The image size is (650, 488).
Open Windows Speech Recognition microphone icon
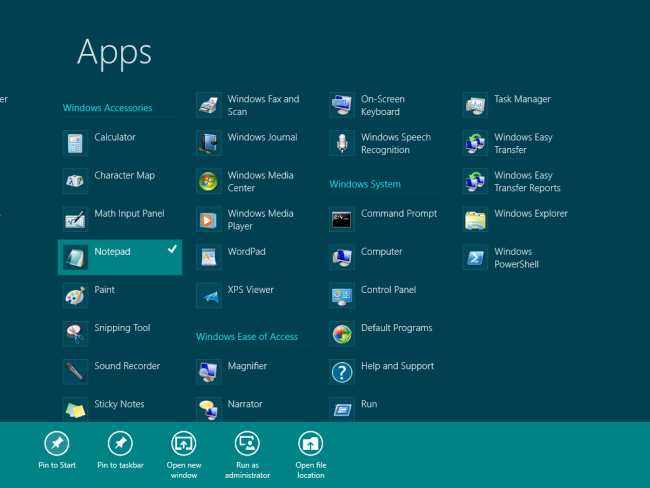tap(342, 143)
